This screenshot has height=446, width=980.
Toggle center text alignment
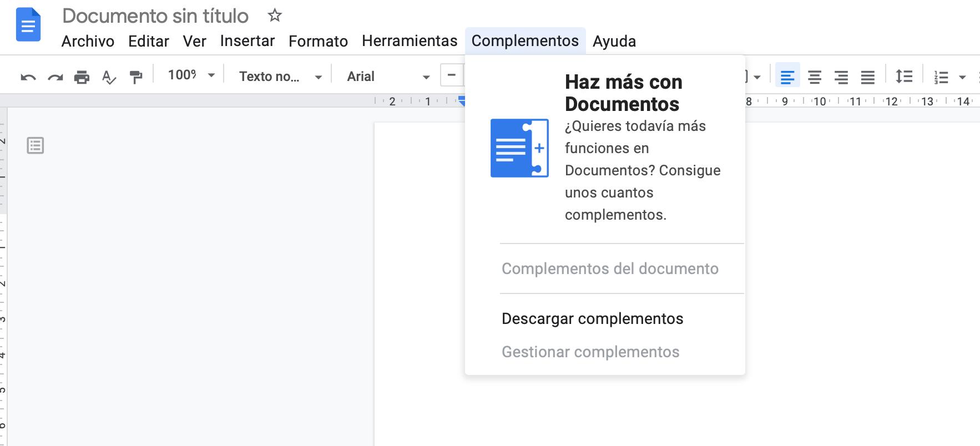(x=814, y=77)
